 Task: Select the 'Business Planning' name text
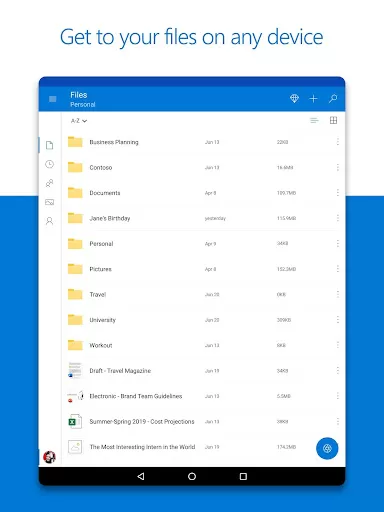[x=114, y=142]
